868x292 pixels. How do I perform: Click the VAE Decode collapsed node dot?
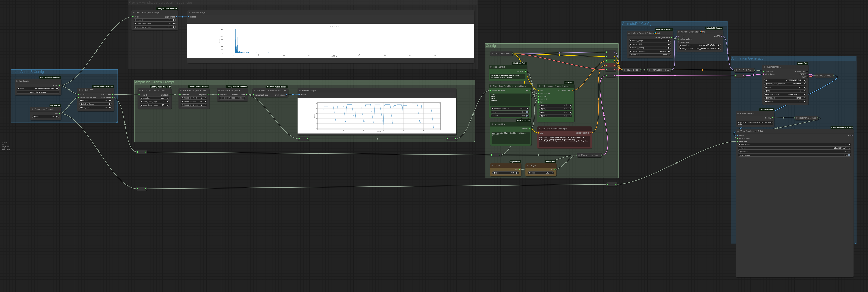[x=817, y=76]
